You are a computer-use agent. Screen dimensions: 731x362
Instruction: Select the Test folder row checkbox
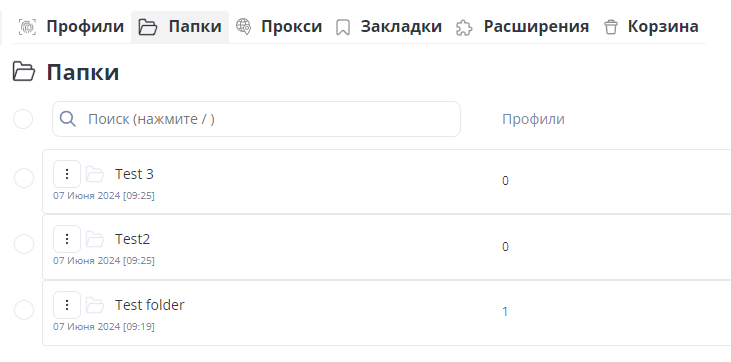pyautogui.click(x=24, y=310)
